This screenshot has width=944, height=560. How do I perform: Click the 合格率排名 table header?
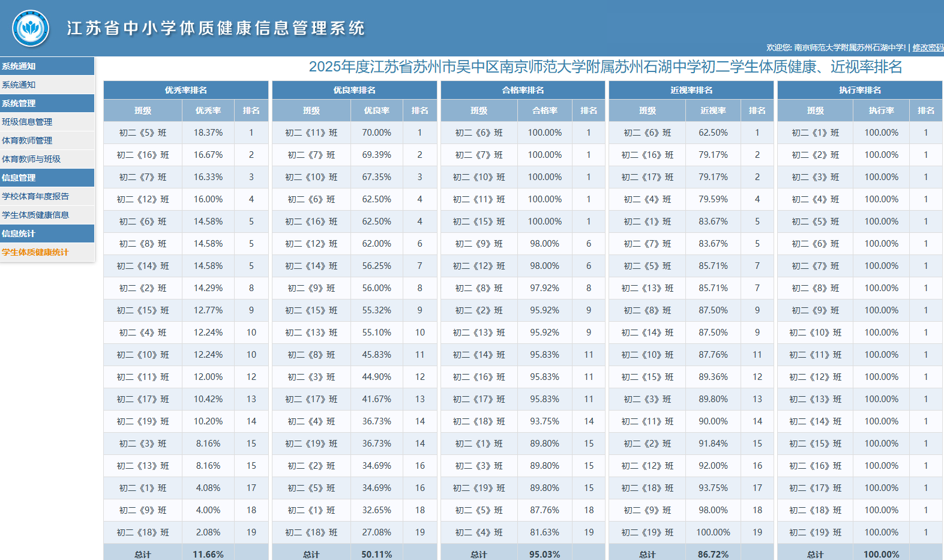tap(523, 90)
